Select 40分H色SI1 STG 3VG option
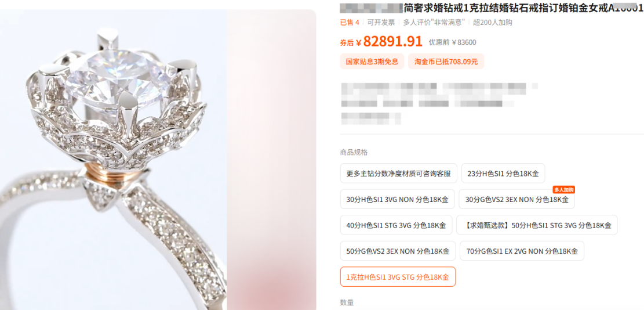Viewport: 644px width, 310px height. [x=396, y=225]
